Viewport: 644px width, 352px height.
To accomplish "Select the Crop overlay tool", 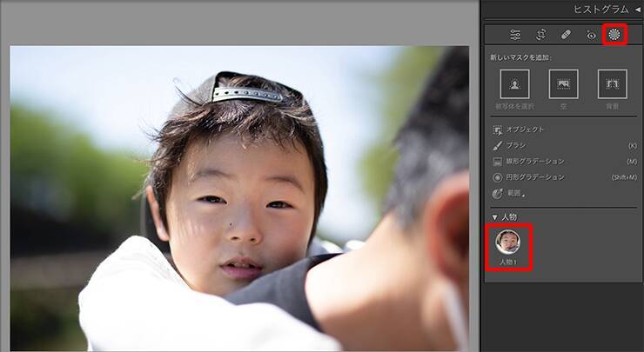I will coord(540,35).
